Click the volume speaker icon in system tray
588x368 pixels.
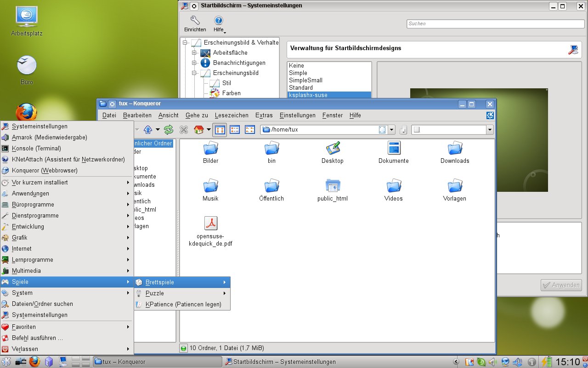492,362
